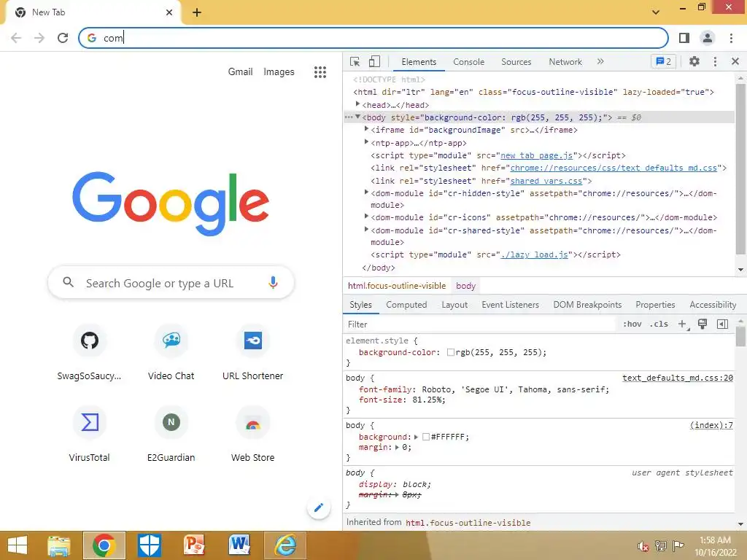747x560 pixels.
Task: Open the Video Chat shortcut
Action: (x=171, y=353)
